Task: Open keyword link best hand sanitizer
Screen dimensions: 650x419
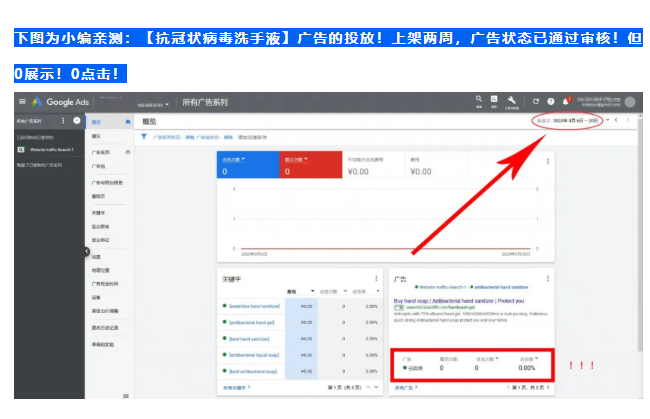Action: (x=249, y=339)
